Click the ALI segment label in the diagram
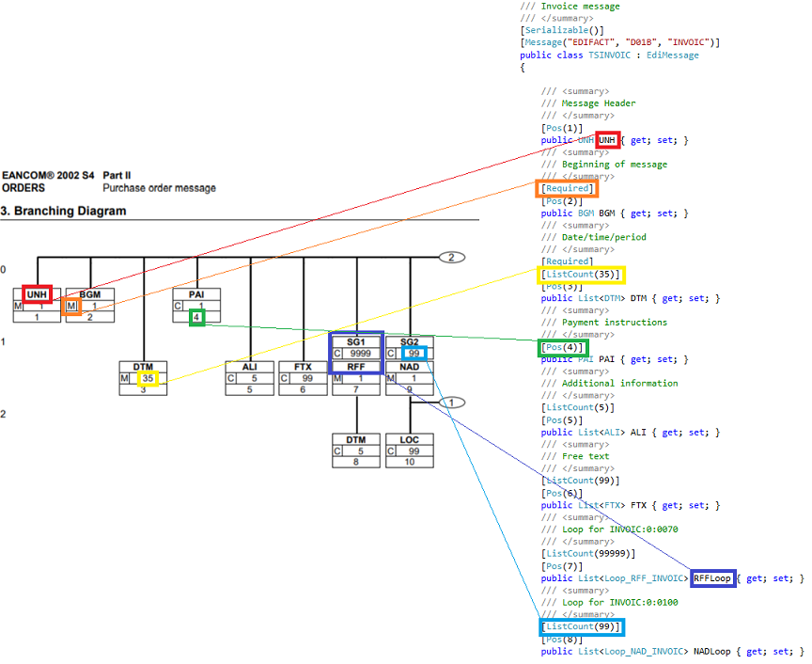 250,367
